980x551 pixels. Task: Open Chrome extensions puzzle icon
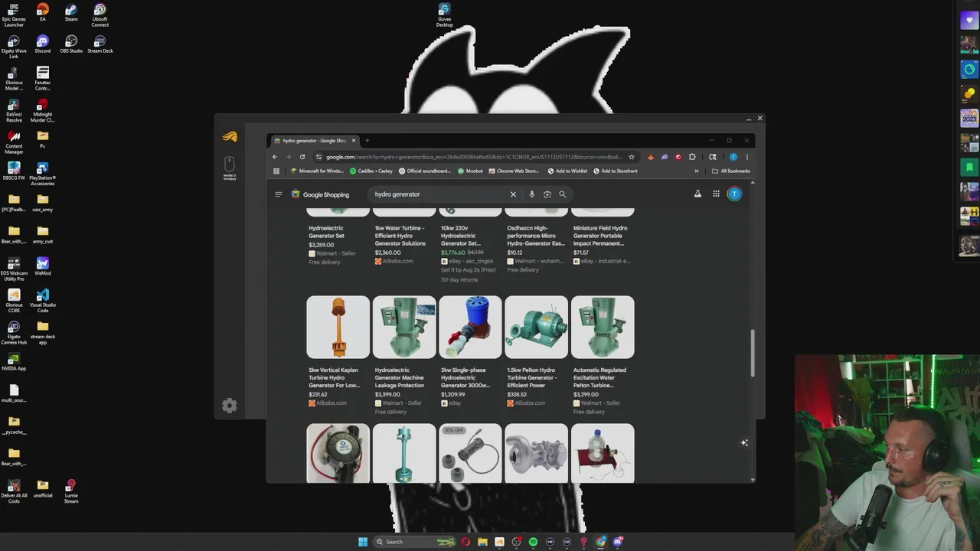coord(692,157)
